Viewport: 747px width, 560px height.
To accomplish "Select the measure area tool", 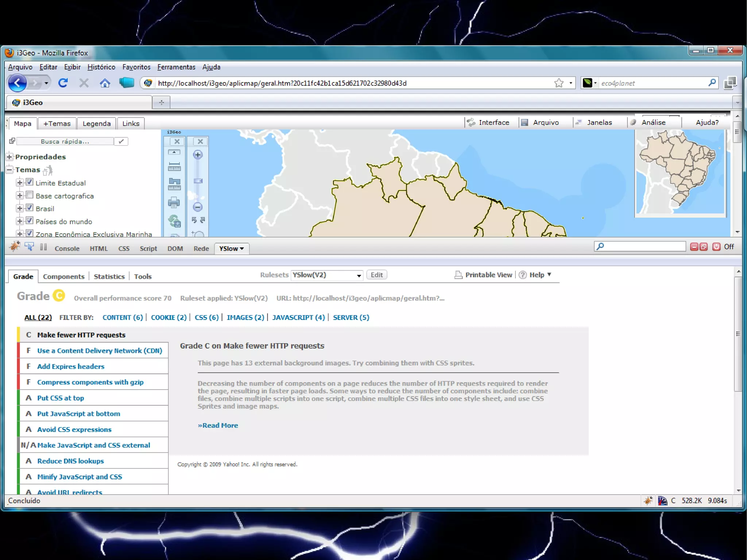I will pos(174,184).
